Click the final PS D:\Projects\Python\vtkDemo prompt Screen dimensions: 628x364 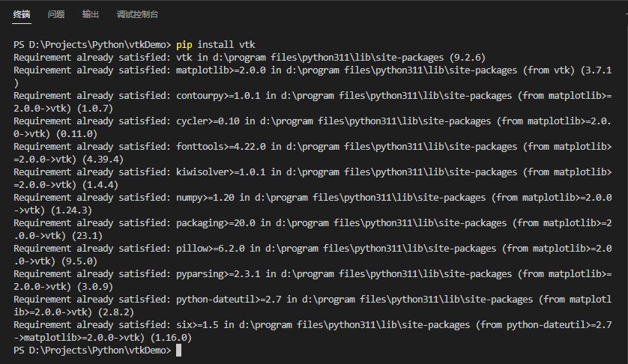pyautogui.click(x=92, y=351)
